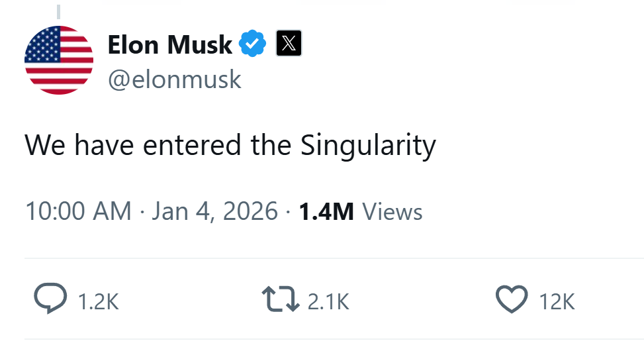The width and height of the screenshot is (644, 355).
Task: Click the word Singularity in the tweet
Action: (368, 146)
